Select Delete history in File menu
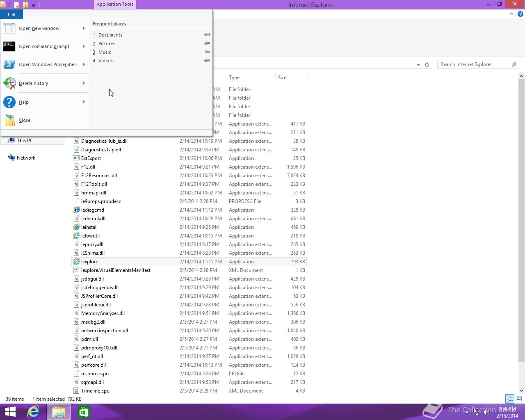The image size is (525, 420). [x=44, y=83]
